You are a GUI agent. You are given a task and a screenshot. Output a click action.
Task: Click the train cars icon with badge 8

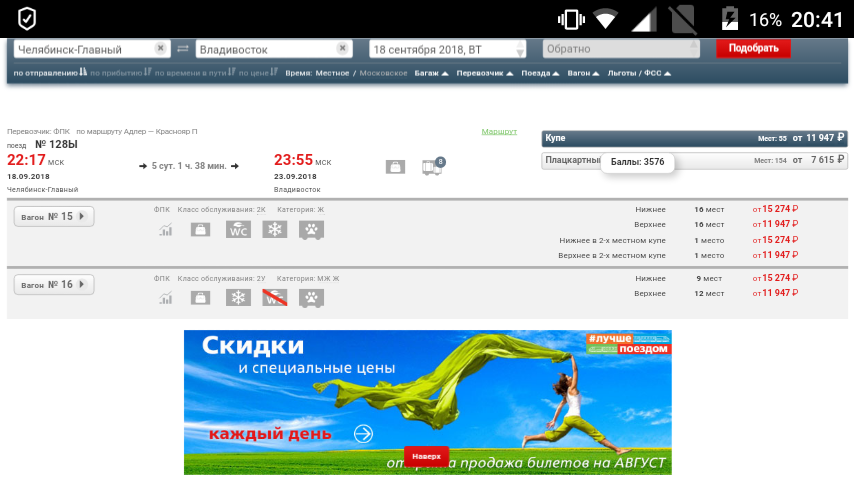point(432,167)
